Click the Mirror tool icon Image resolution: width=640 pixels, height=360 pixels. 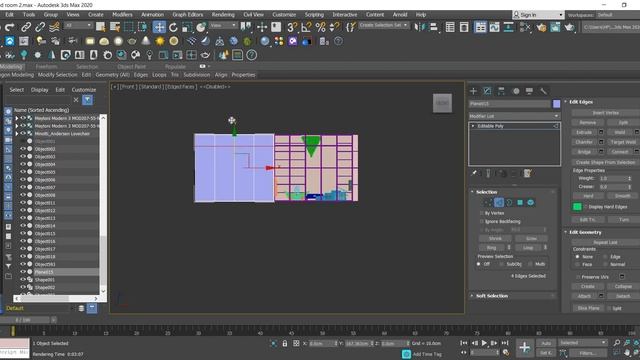point(419,27)
